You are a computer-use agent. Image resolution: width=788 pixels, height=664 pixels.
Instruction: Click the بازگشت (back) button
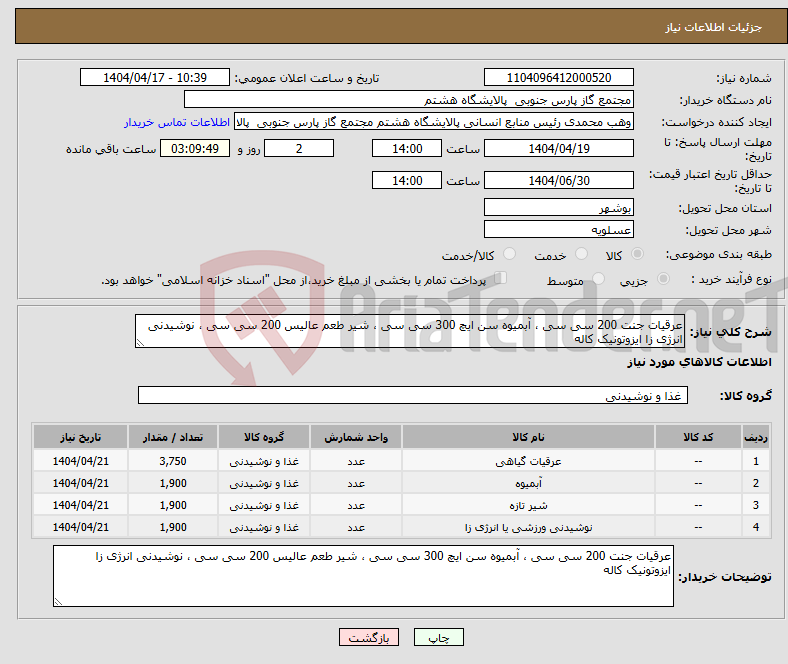pos(369,637)
